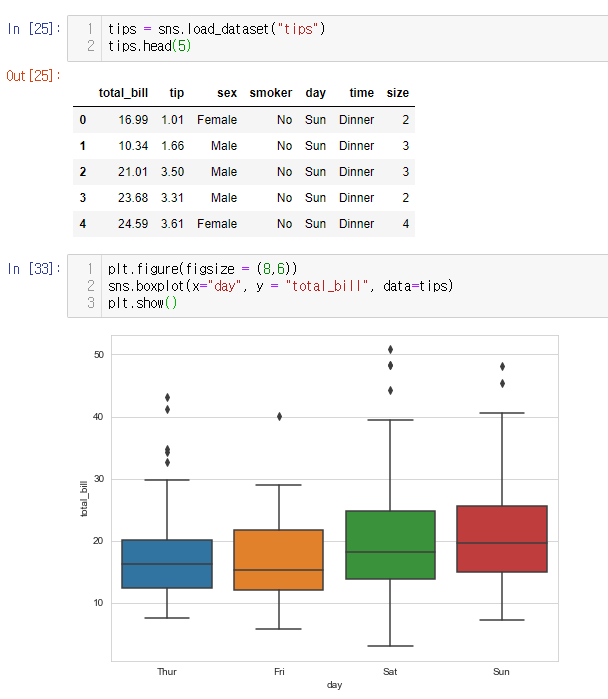Click row index 4 in the dataframe
The height and width of the screenshot is (699, 608).
[x=82, y=224]
